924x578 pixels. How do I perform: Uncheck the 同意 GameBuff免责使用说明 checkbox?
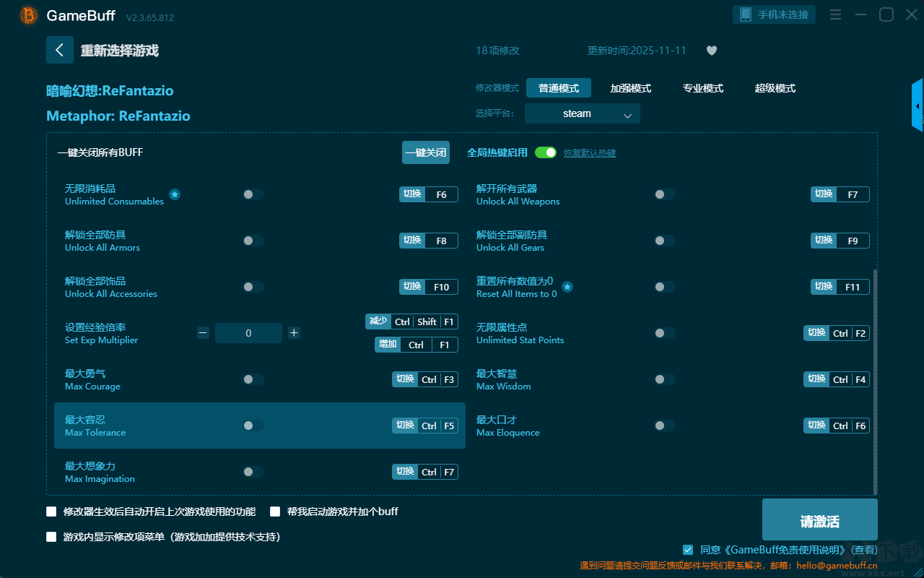pyautogui.click(x=688, y=550)
